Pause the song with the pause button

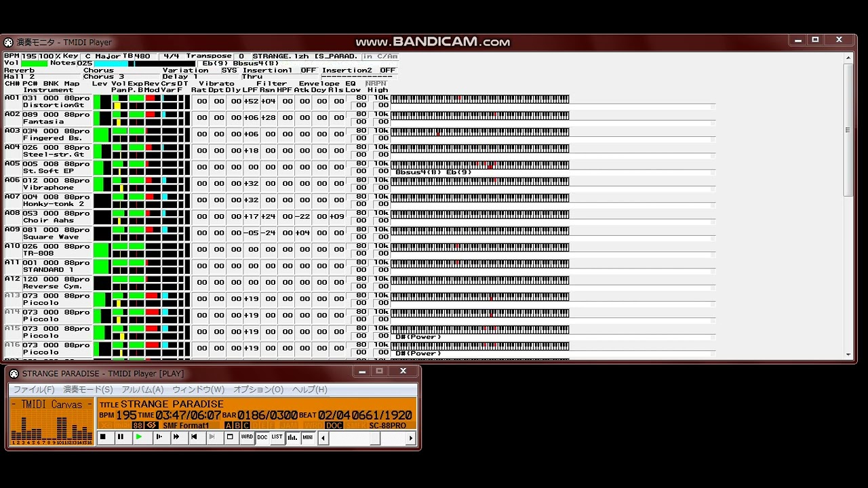tap(121, 438)
